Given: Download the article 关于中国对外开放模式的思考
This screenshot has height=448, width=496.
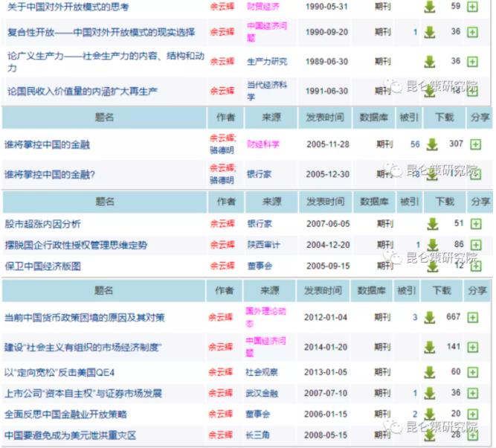Looking at the screenshot, I should [x=430, y=7].
